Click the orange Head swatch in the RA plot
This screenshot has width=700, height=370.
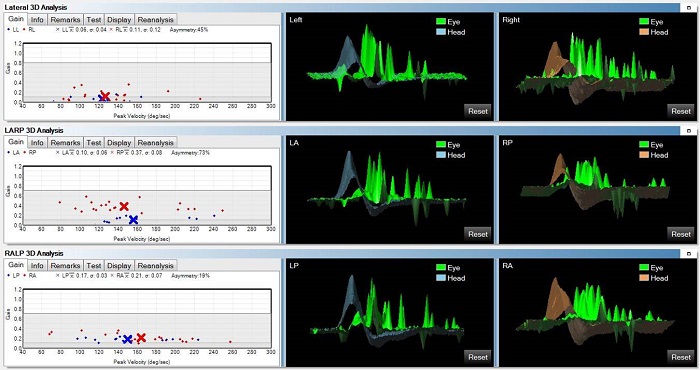(644, 278)
